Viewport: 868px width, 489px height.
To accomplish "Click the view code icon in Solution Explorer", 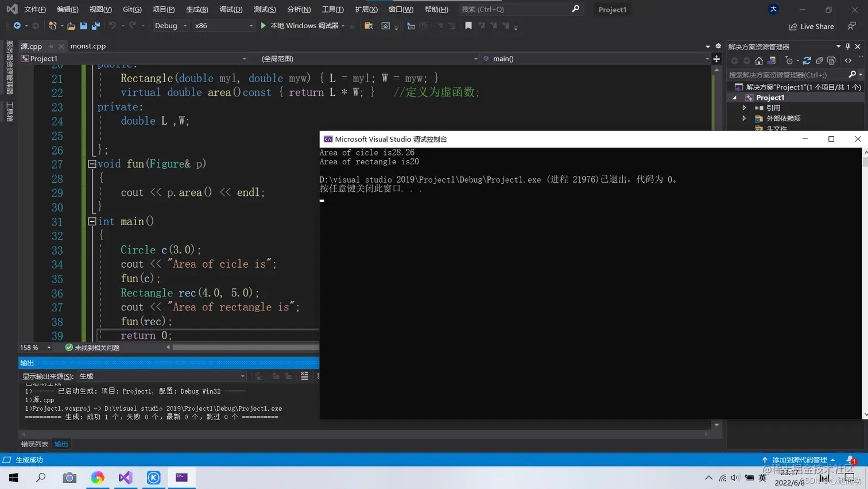I will pyautogui.click(x=848, y=60).
